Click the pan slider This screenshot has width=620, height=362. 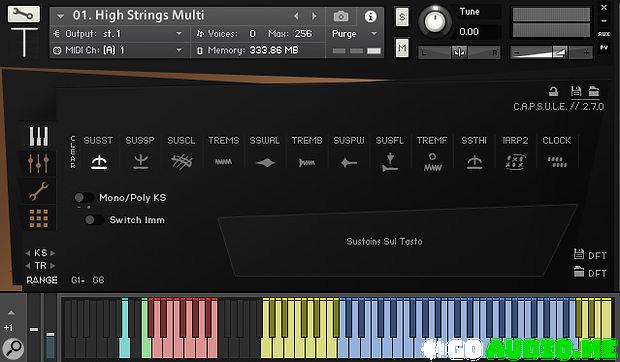459,52
